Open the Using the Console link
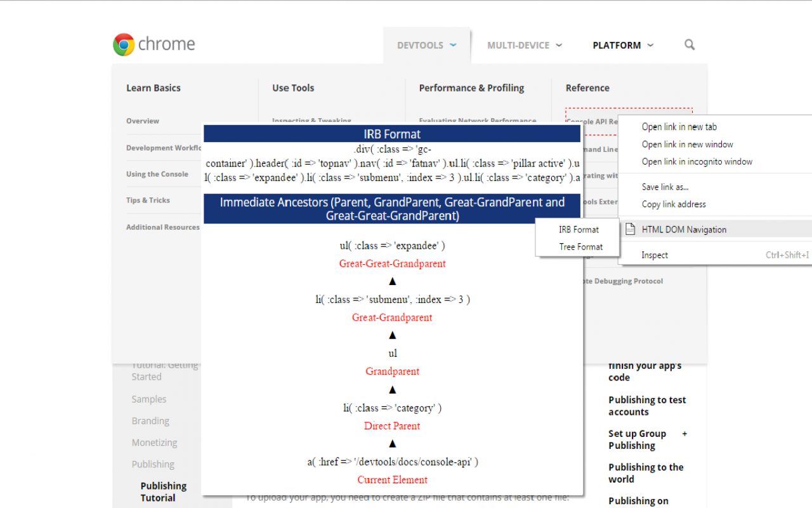812x508 pixels. coord(157,174)
